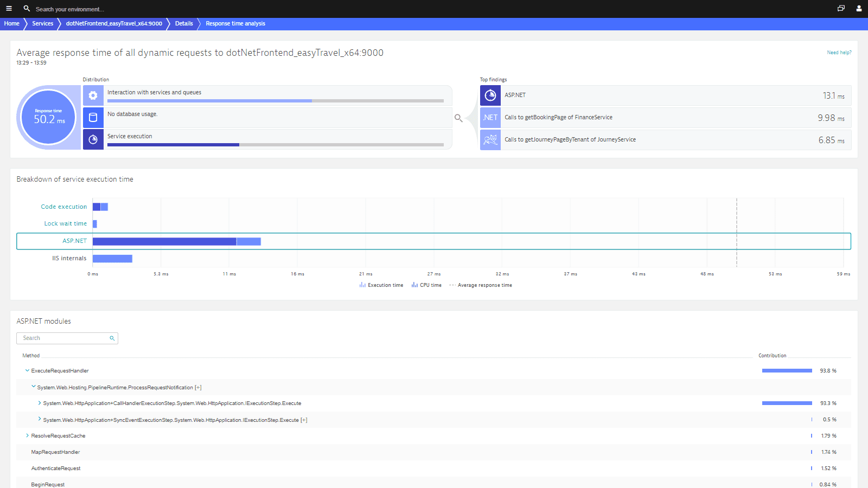The image size is (868, 488).
Task: Toggle CPU time legend icon
Action: pyautogui.click(x=414, y=285)
